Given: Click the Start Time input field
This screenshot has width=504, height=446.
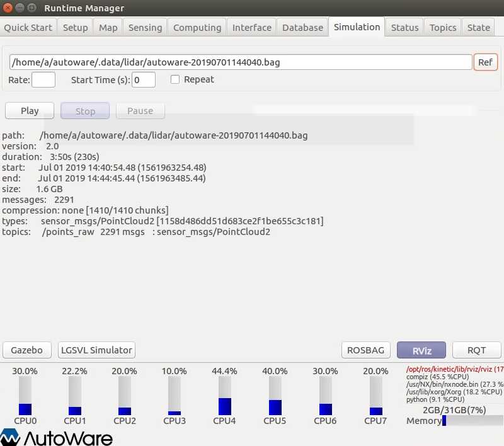Looking at the screenshot, I should tap(144, 80).
